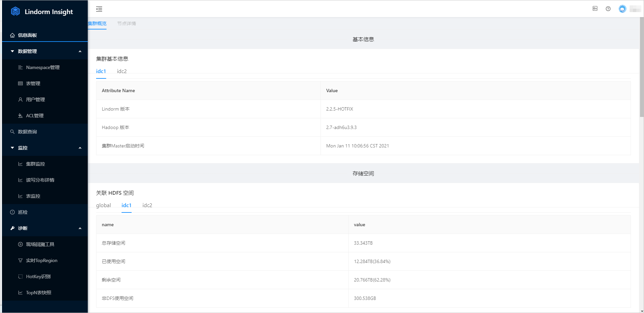This screenshot has width=644, height=313.
Task: Click the Namespace管理 list icon
Action: tap(20, 67)
